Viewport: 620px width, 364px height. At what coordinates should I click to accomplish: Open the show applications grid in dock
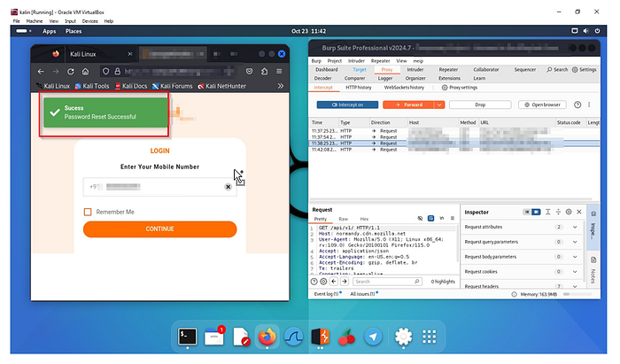[x=429, y=337]
